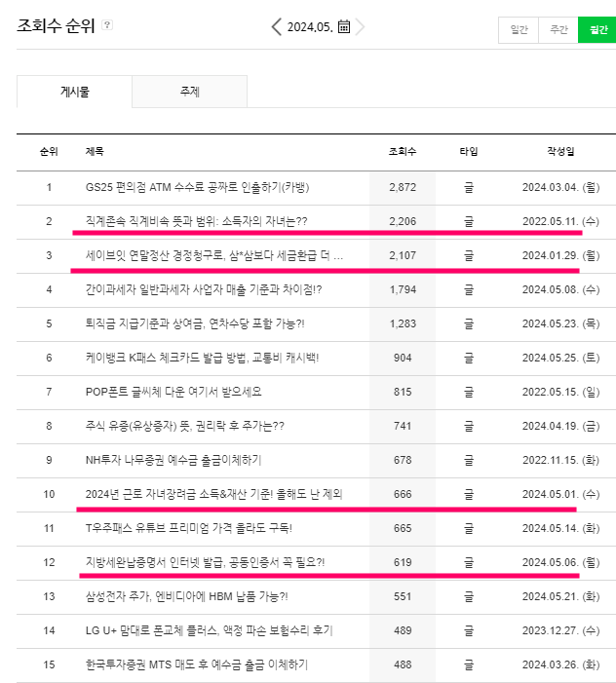The height and width of the screenshot is (683, 616).
Task: Open post 2024년 근로 자녀장려금 소득&재산 기준
Action: tap(213, 494)
